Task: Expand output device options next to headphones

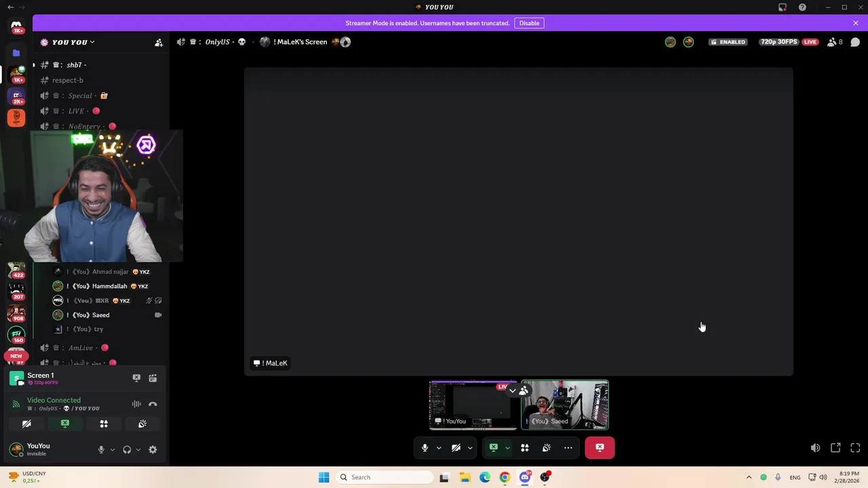Action: (138, 449)
